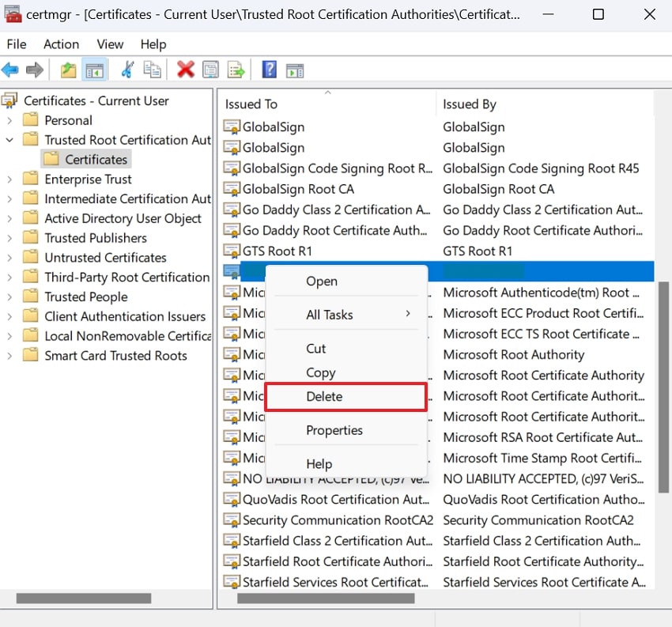Expand Local NonRemovable Certificates node

(9, 336)
